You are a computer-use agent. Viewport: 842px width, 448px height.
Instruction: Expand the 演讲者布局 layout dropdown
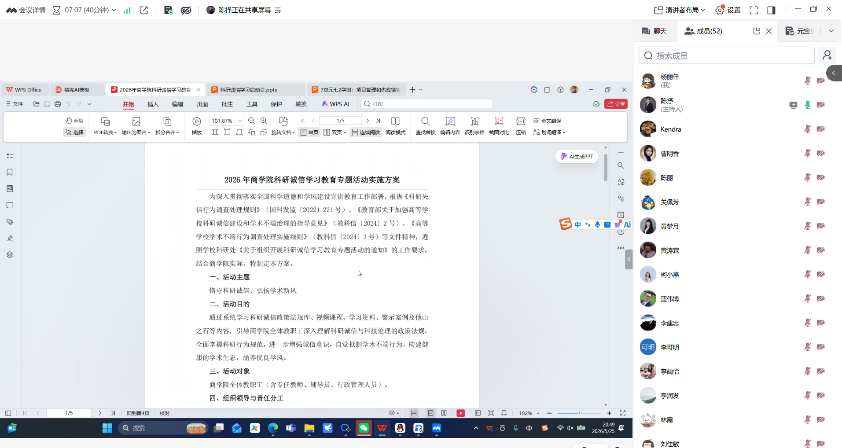679,10
